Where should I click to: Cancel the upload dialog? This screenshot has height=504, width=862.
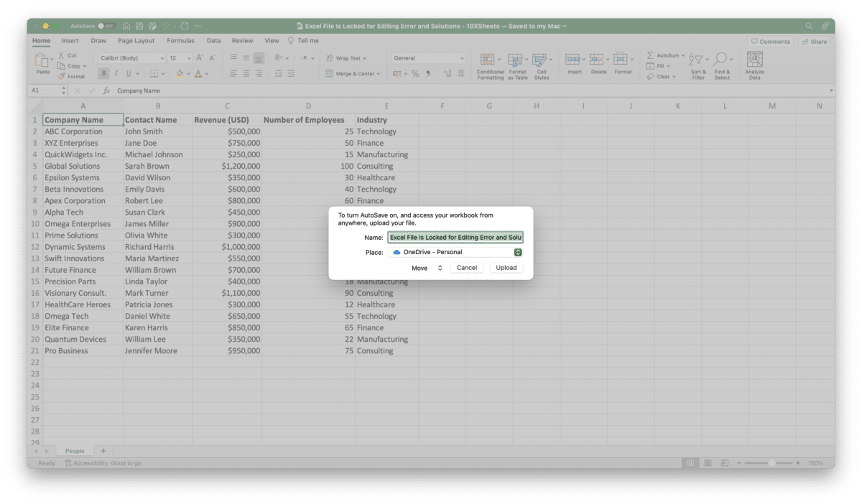coord(467,267)
